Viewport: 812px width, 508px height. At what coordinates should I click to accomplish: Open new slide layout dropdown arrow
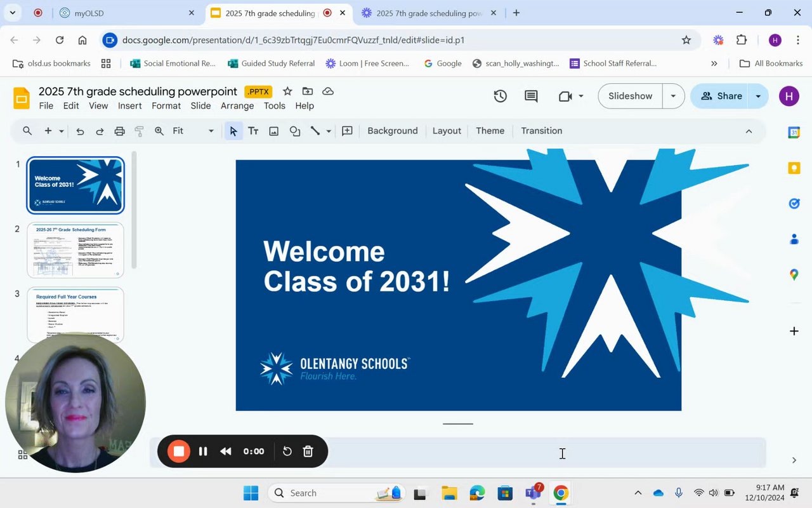(62, 131)
